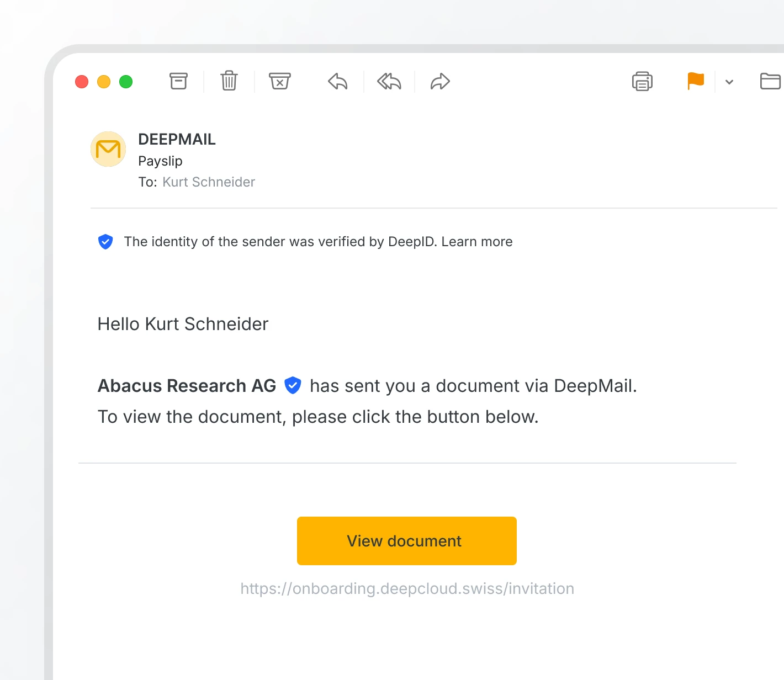Click the DEEPMAIL sender avatar
Screen dimensions: 784x680
click(x=108, y=149)
